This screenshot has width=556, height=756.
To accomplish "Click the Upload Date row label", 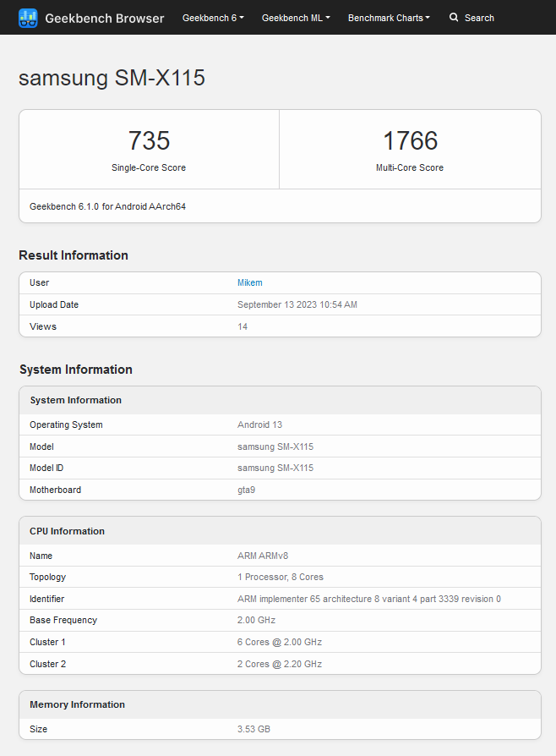I will 54,304.
